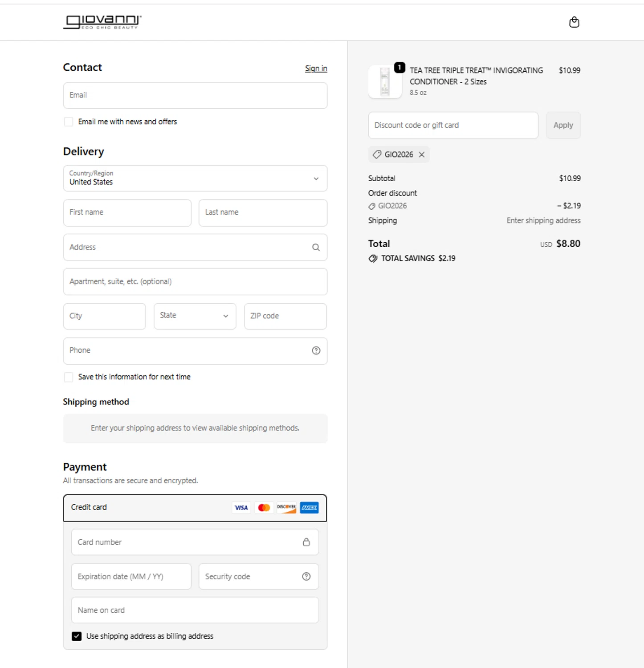This screenshot has height=668, width=644.
Task: Click the Total Savings tag icon
Action: pos(373,258)
